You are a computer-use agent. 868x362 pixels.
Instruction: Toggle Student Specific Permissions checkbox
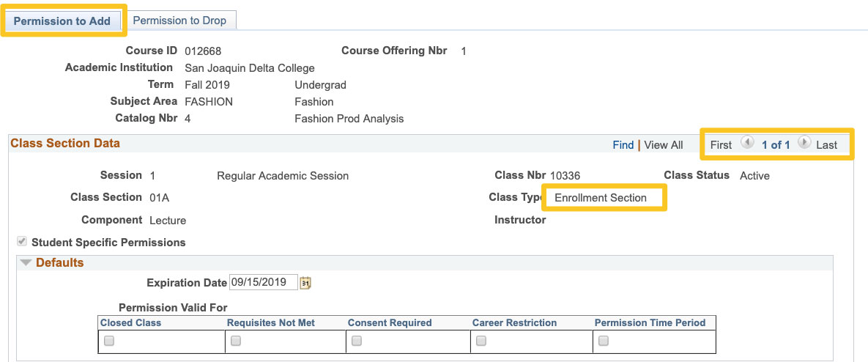(x=23, y=242)
